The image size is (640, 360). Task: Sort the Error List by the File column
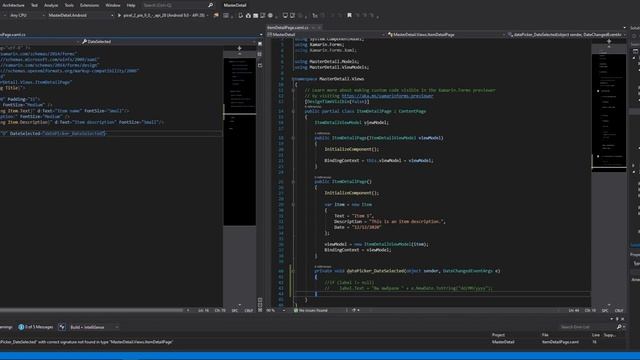point(545,335)
